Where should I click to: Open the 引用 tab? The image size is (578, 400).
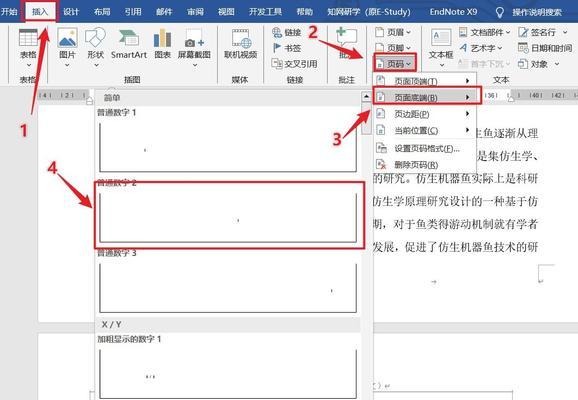[133, 11]
